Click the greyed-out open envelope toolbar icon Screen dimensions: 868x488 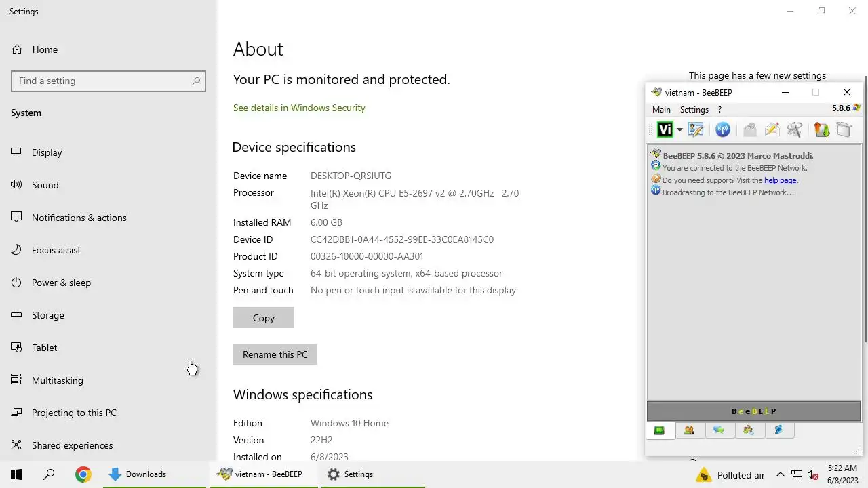point(749,129)
